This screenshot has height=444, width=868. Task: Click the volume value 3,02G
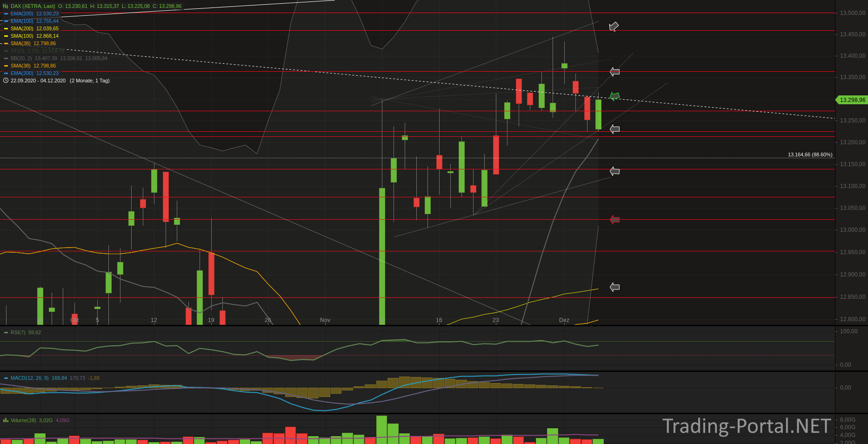[x=46, y=420]
